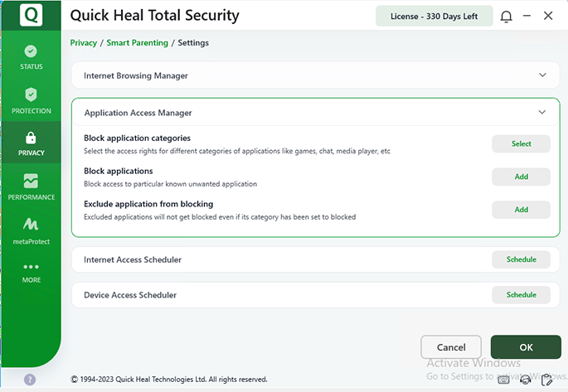568x392 pixels.
Task: Go back to Smart Parenting breadcrumb
Action: (137, 42)
